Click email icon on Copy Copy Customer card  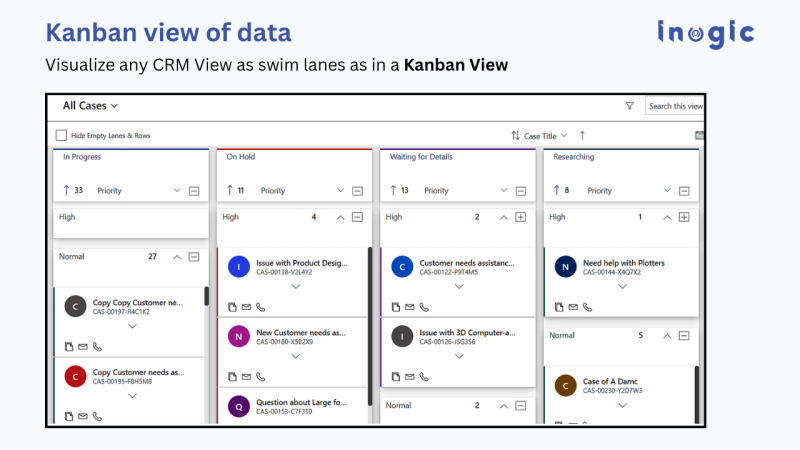82,346
